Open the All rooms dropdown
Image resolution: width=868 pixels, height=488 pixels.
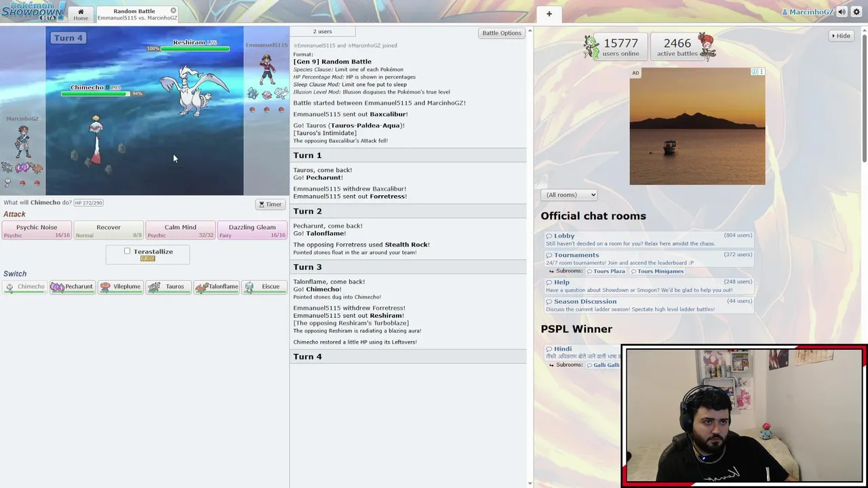pyautogui.click(x=569, y=195)
